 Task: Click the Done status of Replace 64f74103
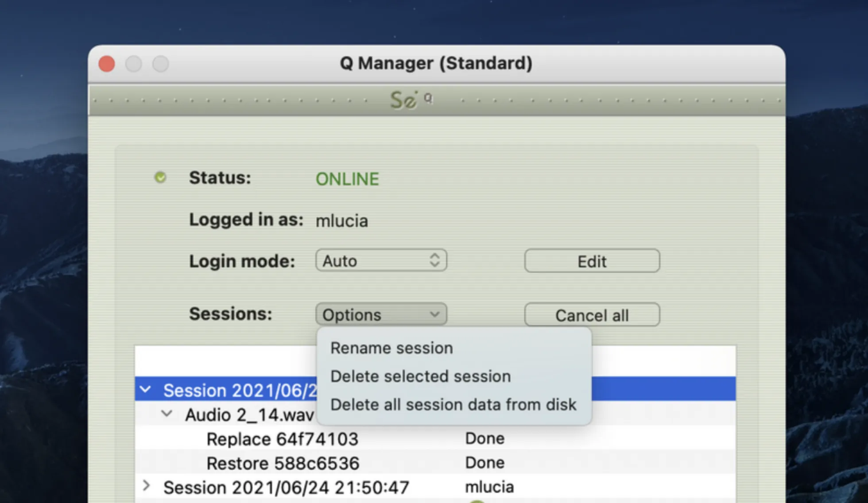pos(484,438)
